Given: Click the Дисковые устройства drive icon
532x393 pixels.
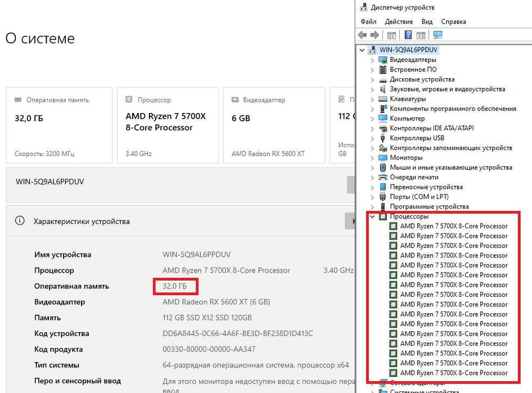Looking at the screenshot, I should (x=383, y=80).
